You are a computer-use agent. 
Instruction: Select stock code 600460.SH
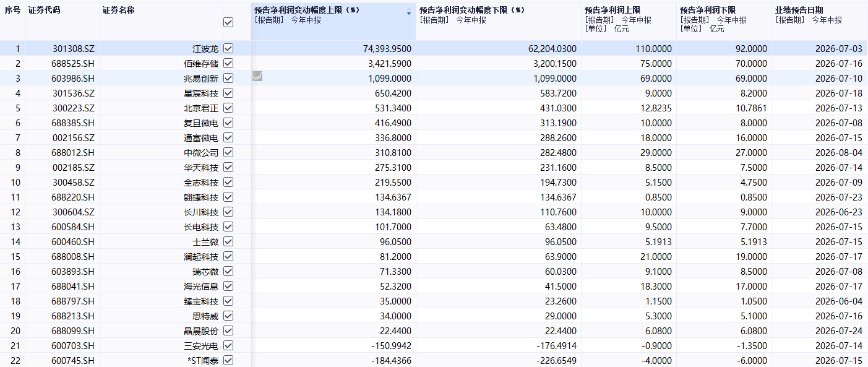(73, 241)
